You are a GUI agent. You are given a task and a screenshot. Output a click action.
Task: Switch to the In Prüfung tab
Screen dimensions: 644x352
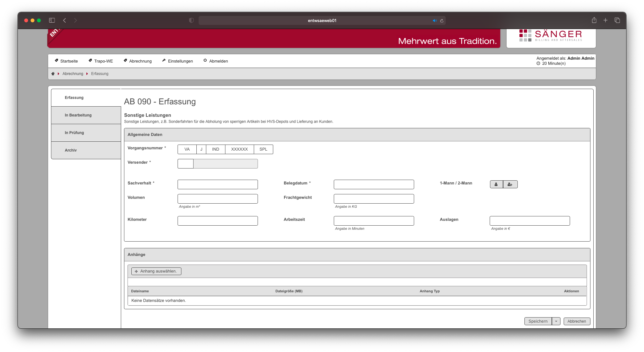pyautogui.click(x=86, y=133)
